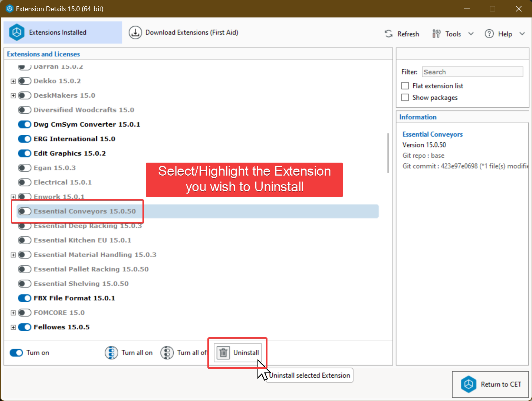Expand the DeskMakers 15.0 tree node
Viewport: 532px width, 401px height.
tap(13, 95)
